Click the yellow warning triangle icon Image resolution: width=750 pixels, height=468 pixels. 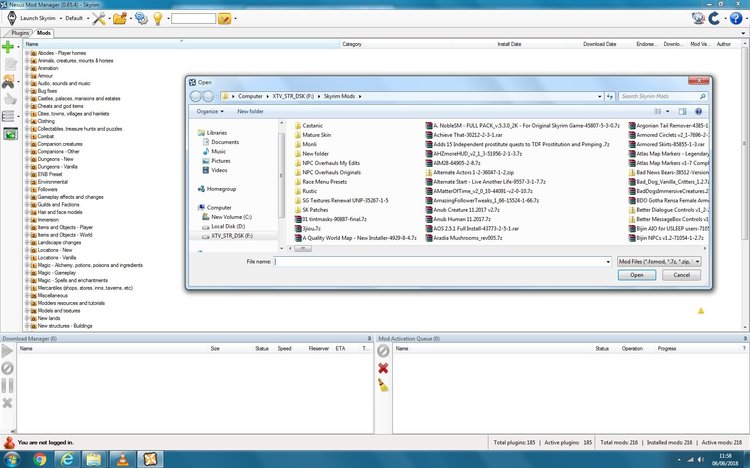click(701, 311)
